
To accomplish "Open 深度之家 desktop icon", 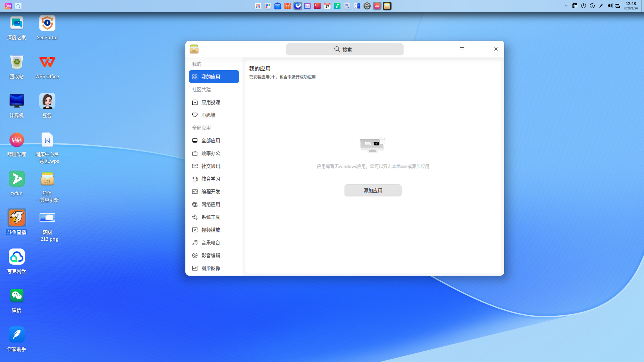I will point(16,28).
